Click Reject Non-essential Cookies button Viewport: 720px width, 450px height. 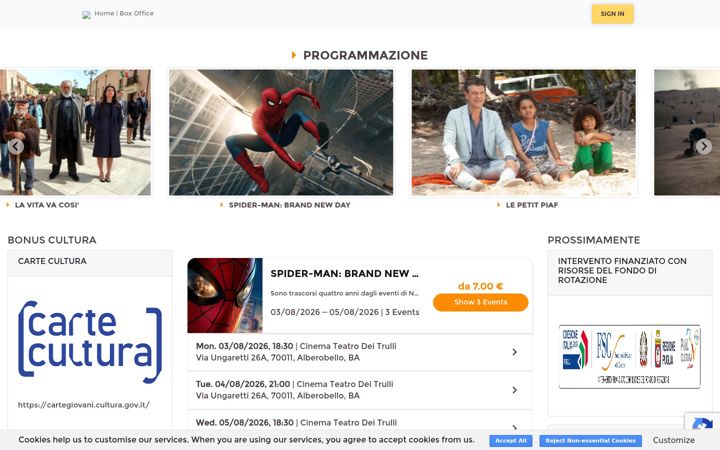(x=591, y=440)
